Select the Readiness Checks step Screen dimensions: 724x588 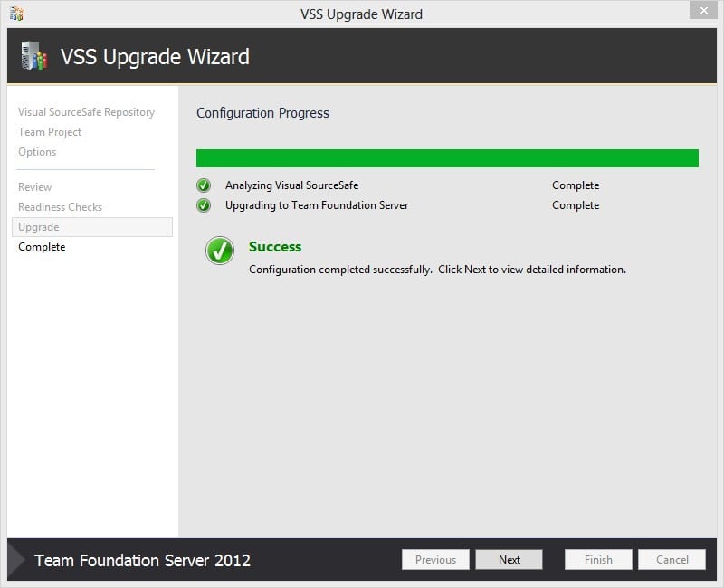[60, 207]
